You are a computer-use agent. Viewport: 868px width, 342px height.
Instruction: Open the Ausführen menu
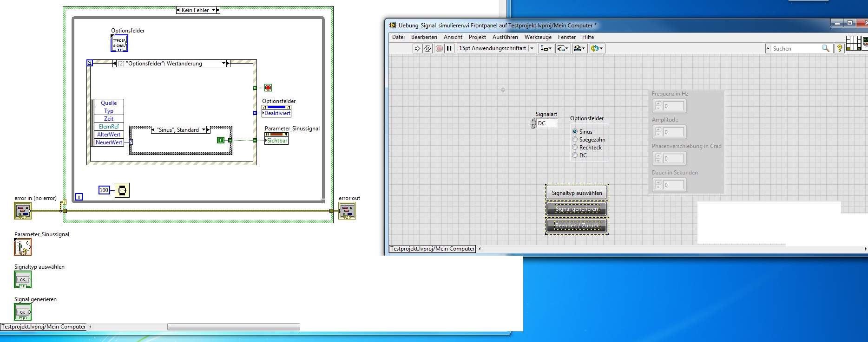point(505,37)
